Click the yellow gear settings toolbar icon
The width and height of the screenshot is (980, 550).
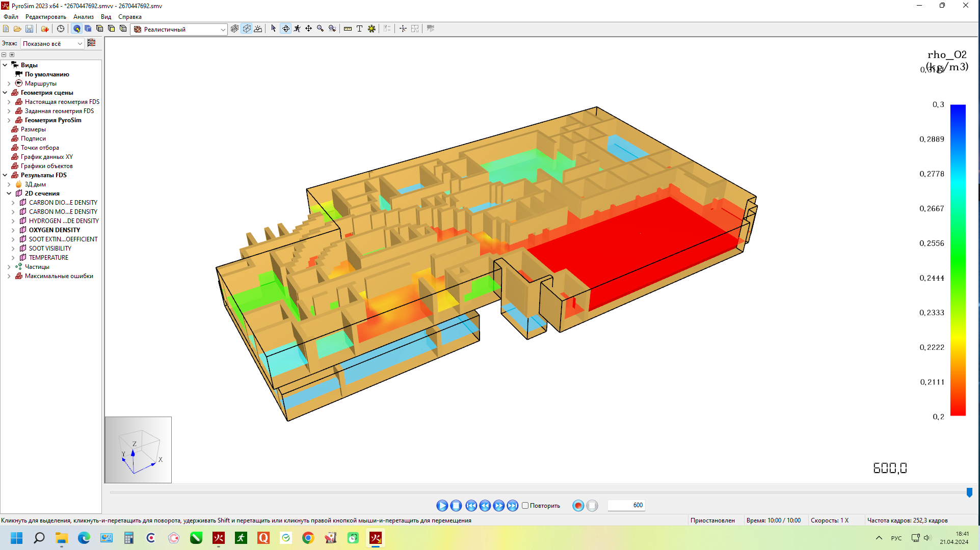[x=372, y=29]
